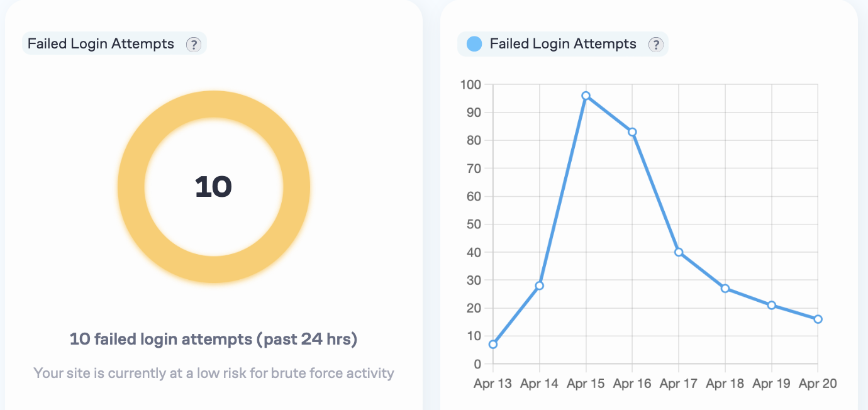Screen dimensions: 868x410
Task: Select the Apr 19 data point on the line
Action: (771, 305)
